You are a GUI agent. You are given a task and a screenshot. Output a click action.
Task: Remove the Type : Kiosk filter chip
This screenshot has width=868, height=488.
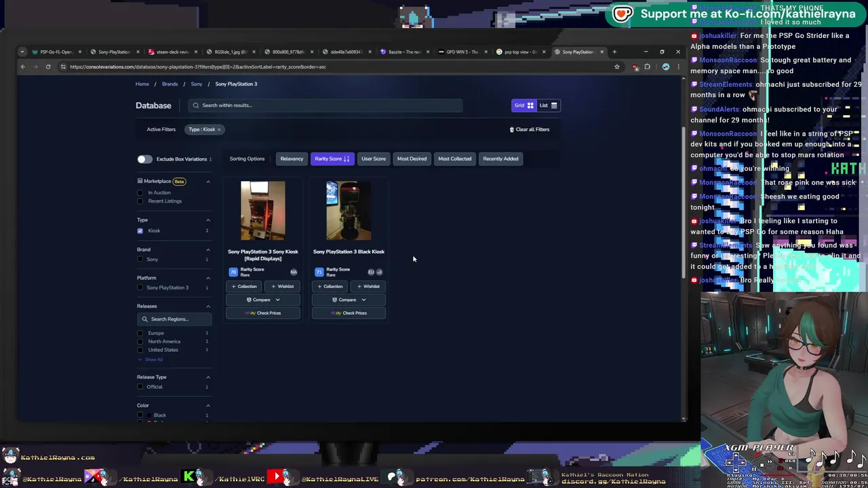219,129
